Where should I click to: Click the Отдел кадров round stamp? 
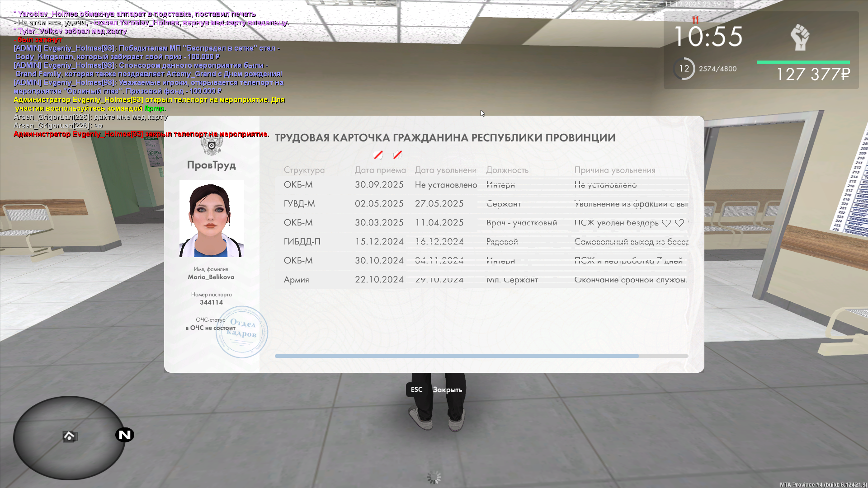tap(242, 332)
